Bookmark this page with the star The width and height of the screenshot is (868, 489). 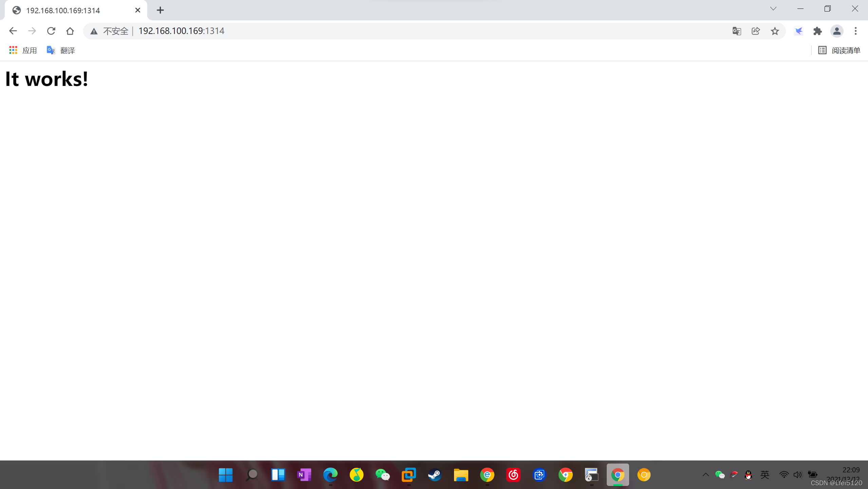click(775, 31)
